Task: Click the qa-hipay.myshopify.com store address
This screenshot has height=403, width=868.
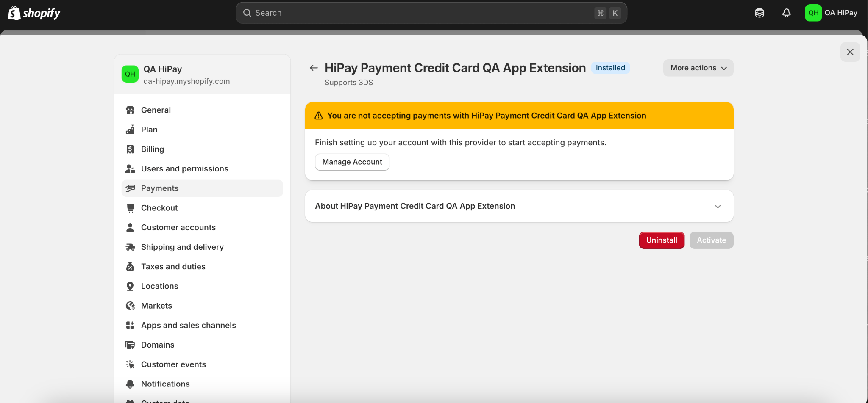Action: [186, 81]
